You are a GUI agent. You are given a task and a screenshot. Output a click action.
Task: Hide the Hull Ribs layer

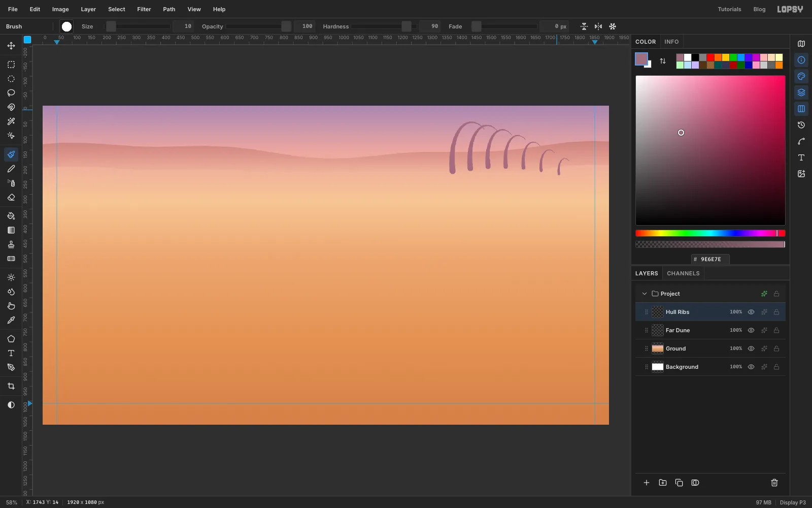pyautogui.click(x=751, y=312)
